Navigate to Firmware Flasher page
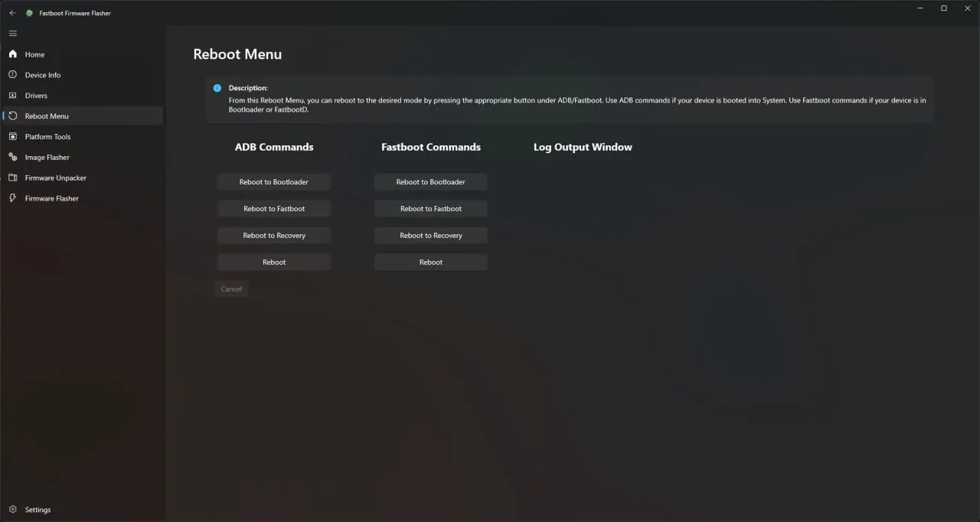Viewport: 980px width, 522px height. pyautogui.click(x=83, y=198)
